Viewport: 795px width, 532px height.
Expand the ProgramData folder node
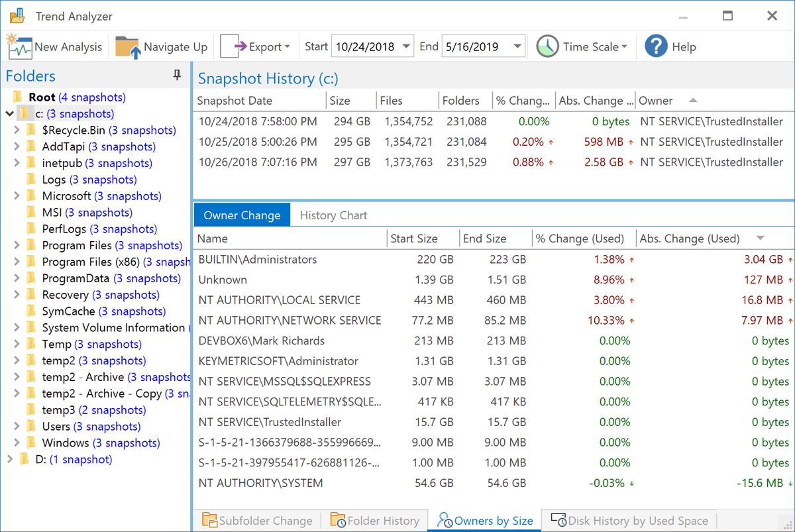[x=17, y=278]
